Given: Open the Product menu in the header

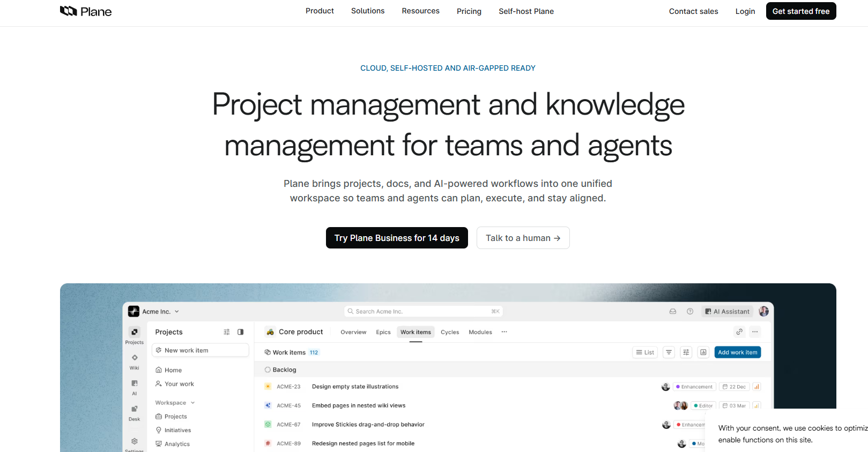Looking at the screenshot, I should click(x=320, y=11).
